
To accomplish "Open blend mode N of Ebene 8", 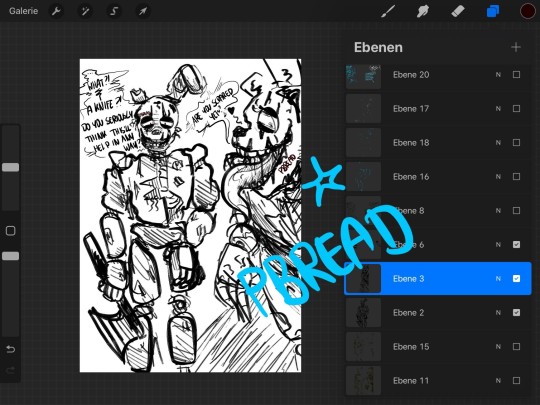I will (498, 210).
